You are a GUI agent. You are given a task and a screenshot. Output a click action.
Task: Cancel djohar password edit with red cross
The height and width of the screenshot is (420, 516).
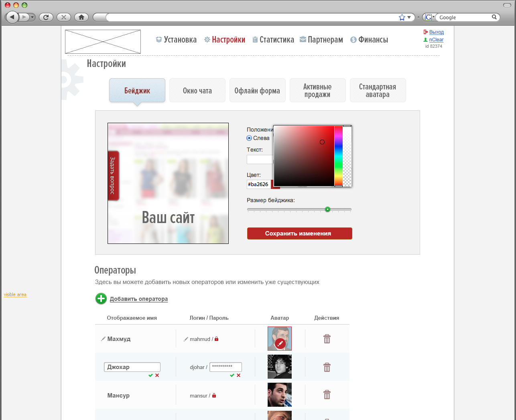pos(238,375)
